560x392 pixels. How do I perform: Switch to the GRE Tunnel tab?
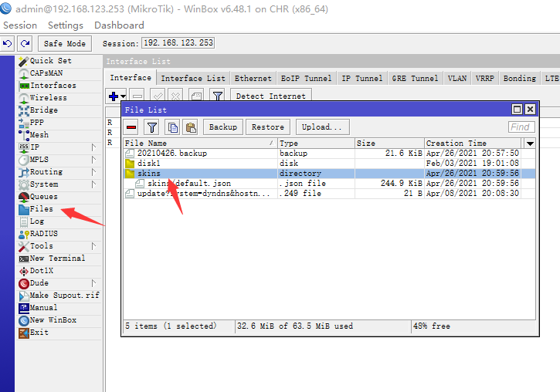click(x=415, y=78)
